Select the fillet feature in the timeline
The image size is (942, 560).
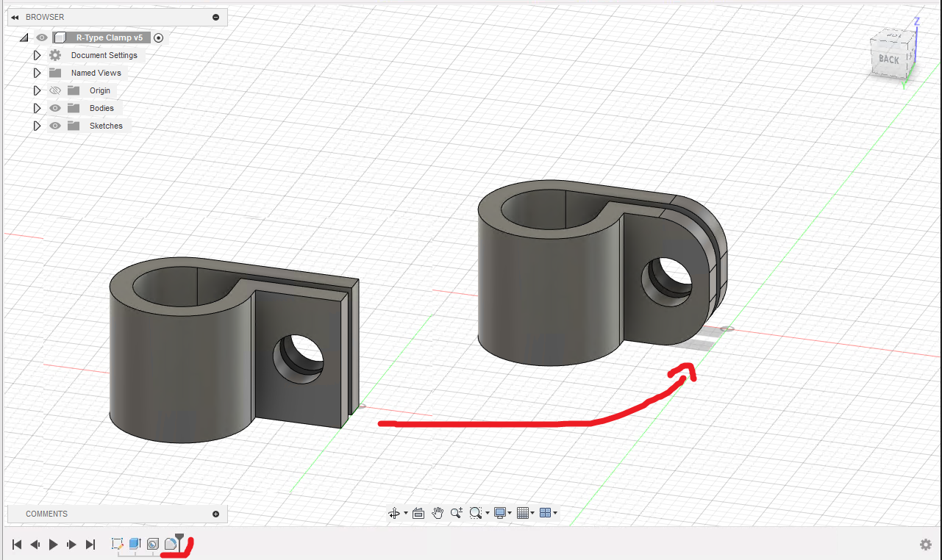[x=172, y=544]
